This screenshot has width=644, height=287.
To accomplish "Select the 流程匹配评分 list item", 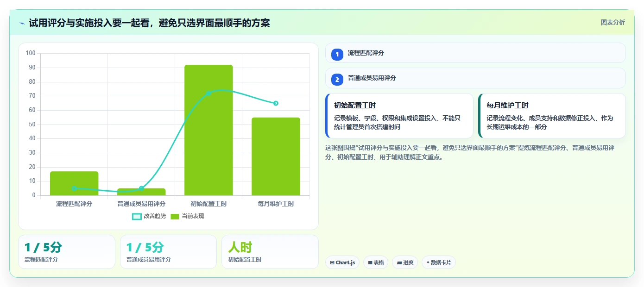I will pos(475,53).
